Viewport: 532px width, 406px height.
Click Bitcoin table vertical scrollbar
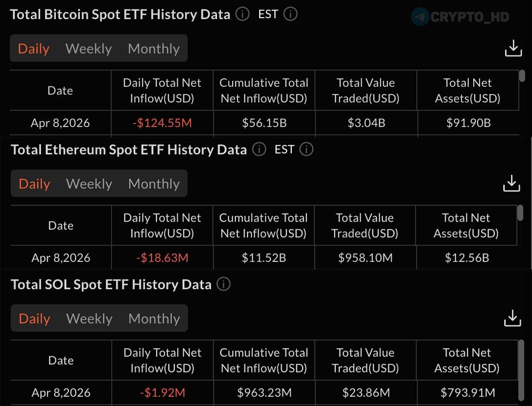click(x=522, y=76)
